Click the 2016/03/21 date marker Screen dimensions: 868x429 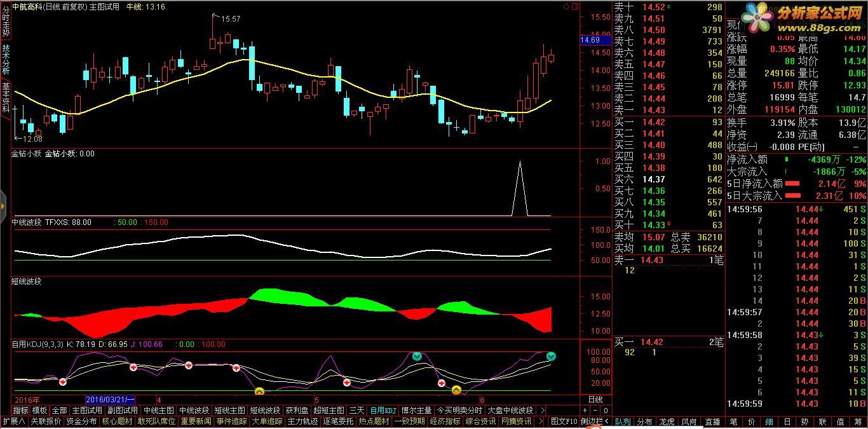(x=110, y=400)
